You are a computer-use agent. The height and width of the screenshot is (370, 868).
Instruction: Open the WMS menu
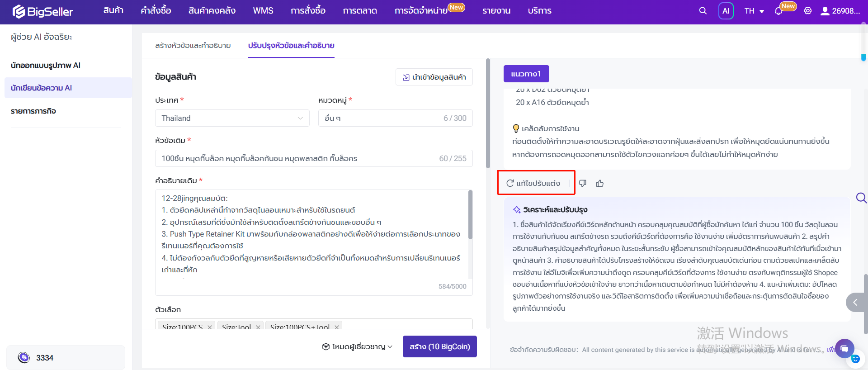(263, 10)
